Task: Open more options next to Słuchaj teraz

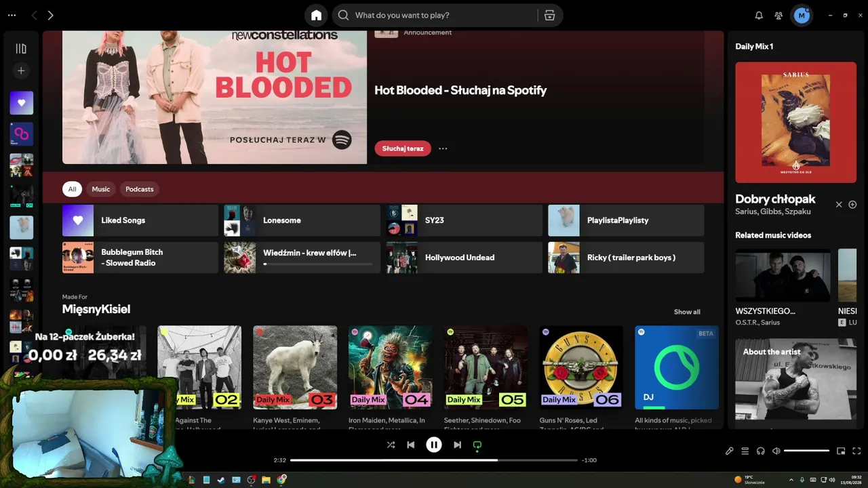Action: pyautogui.click(x=443, y=148)
